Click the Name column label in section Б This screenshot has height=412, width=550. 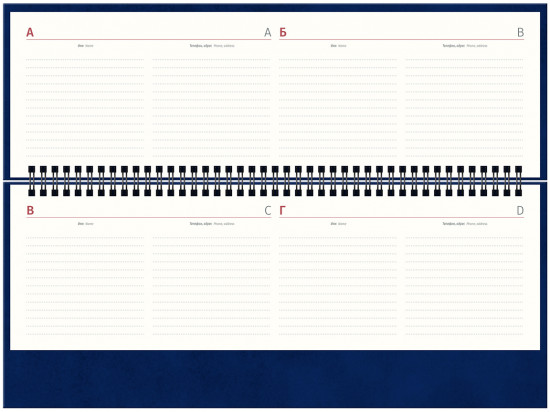(338, 46)
